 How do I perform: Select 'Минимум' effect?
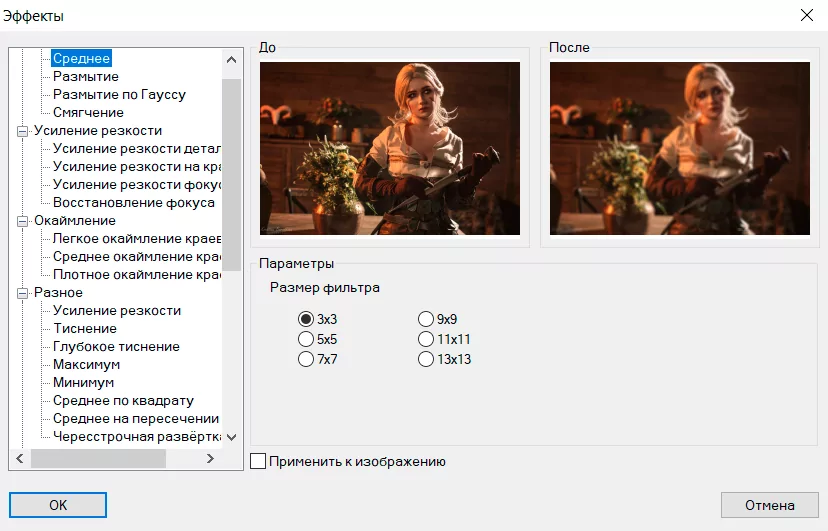(83, 383)
